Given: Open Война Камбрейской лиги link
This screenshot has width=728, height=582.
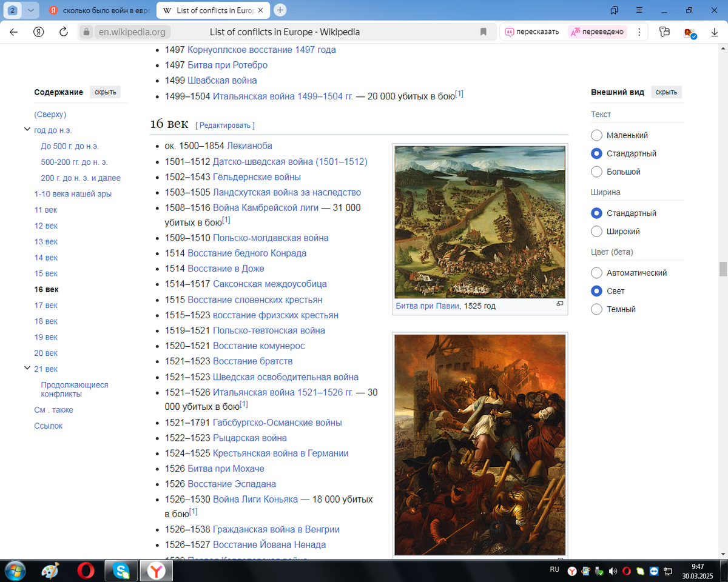Looking at the screenshot, I should pos(265,208).
